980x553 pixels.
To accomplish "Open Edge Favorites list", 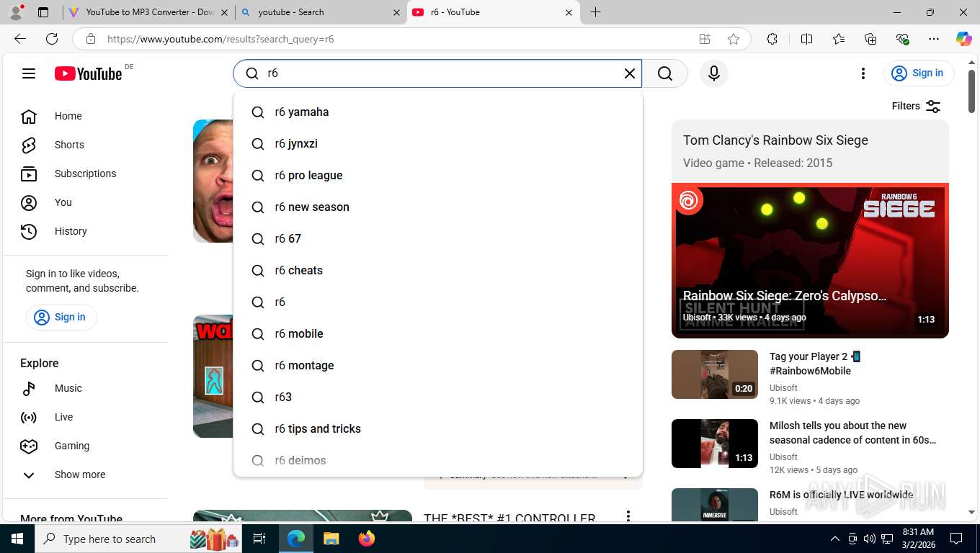I will (839, 40).
